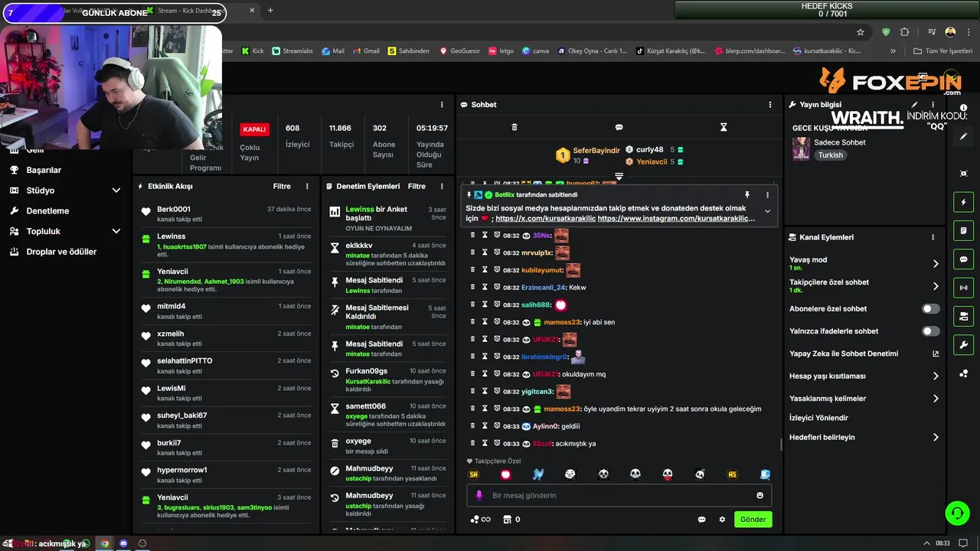The height and width of the screenshot is (551, 980).
Task: Focus the Bir mesaj gönderin input field
Action: pyautogui.click(x=619, y=496)
